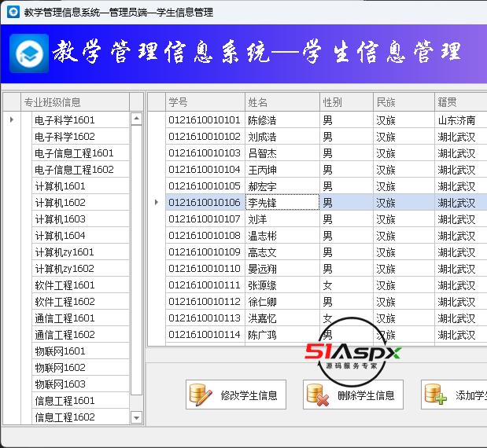
Task: Select class 软件工程1602
Action: click(x=80, y=301)
